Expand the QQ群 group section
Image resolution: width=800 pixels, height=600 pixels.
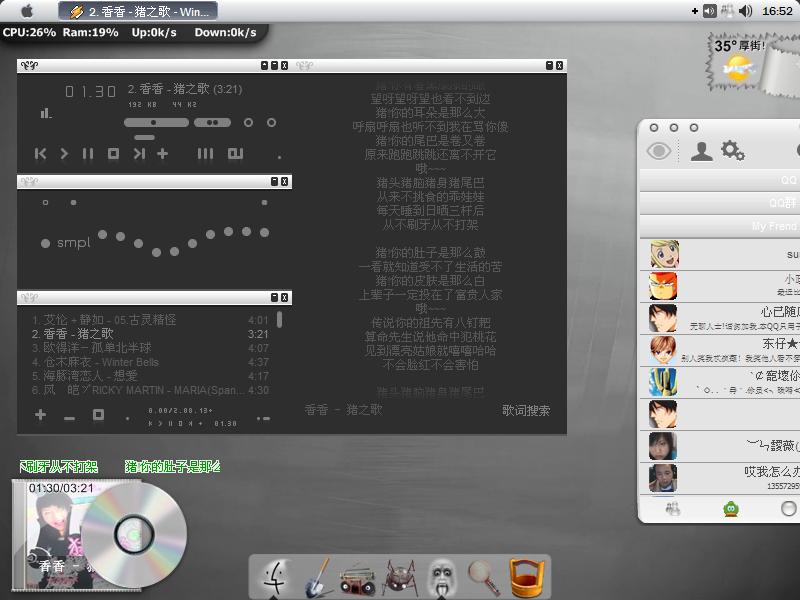pos(719,203)
